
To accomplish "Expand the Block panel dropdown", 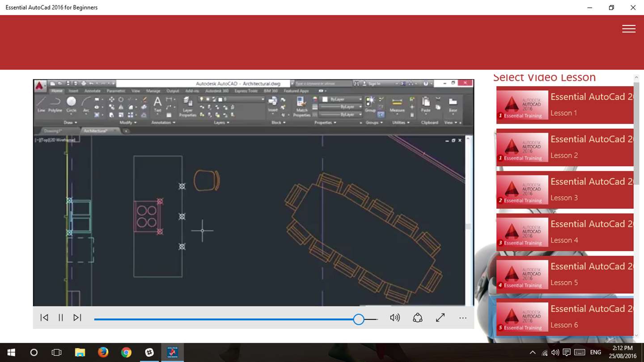I will (x=279, y=122).
